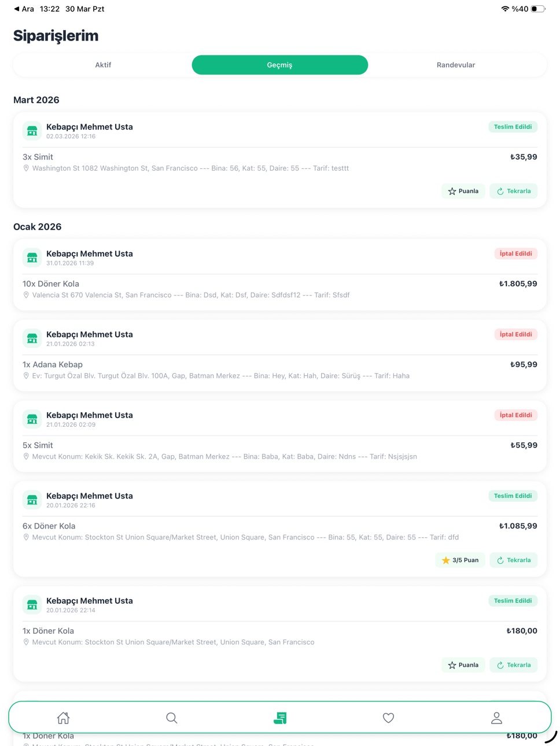Tap the search magnifier in bottom bar
Image resolution: width=560 pixels, height=746 pixels.
[x=171, y=718]
